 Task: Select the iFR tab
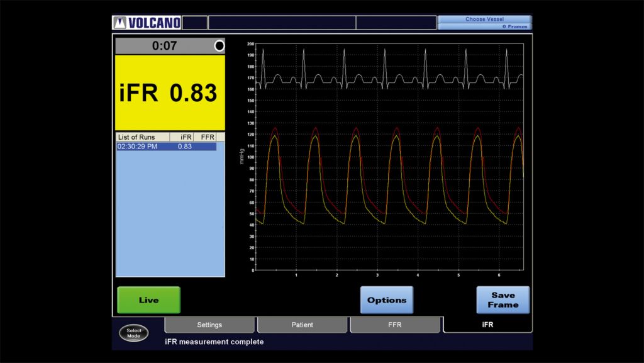click(487, 325)
